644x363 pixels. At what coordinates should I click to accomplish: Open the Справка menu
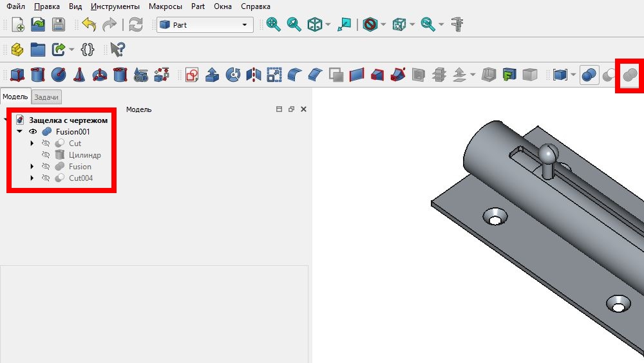coord(256,6)
